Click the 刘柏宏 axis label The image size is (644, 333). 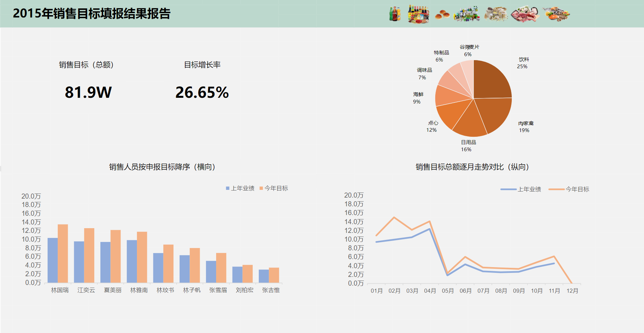tap(245, 290)
